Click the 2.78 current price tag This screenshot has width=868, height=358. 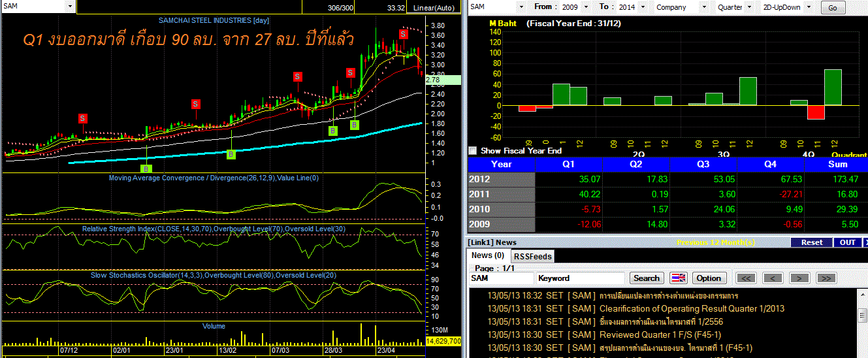(443, 80)
